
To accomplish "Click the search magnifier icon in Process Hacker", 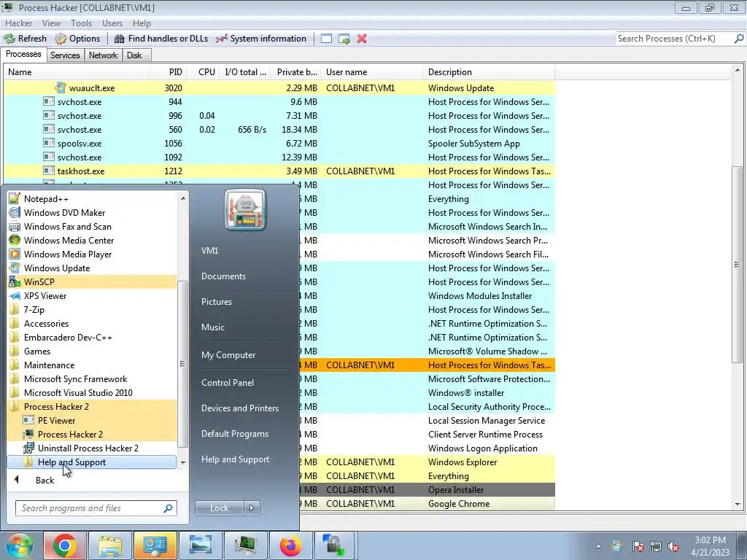I will (x=739, y=39).
